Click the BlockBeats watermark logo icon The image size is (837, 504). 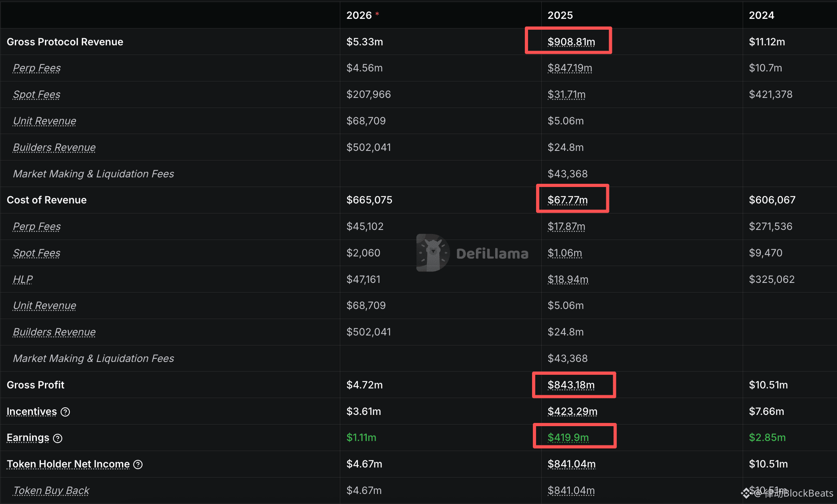pyautogui.click(x=746, y=493)
